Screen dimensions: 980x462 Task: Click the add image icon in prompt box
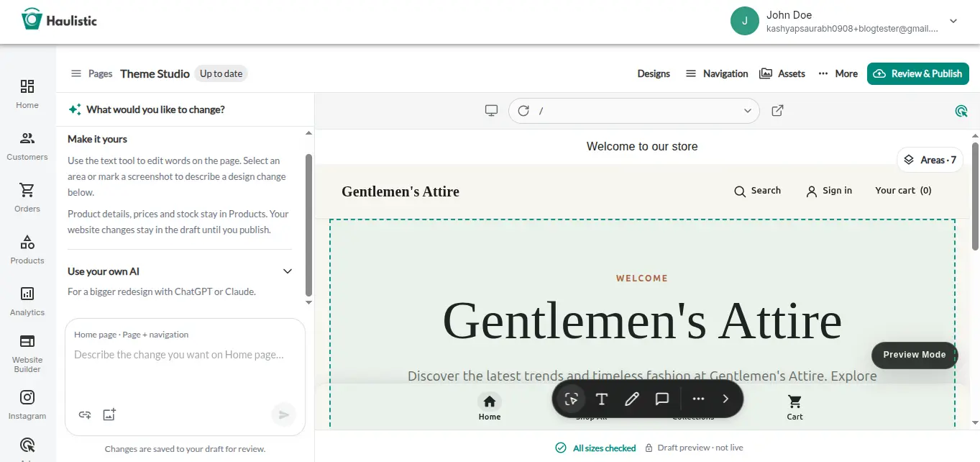pos(109,415)
